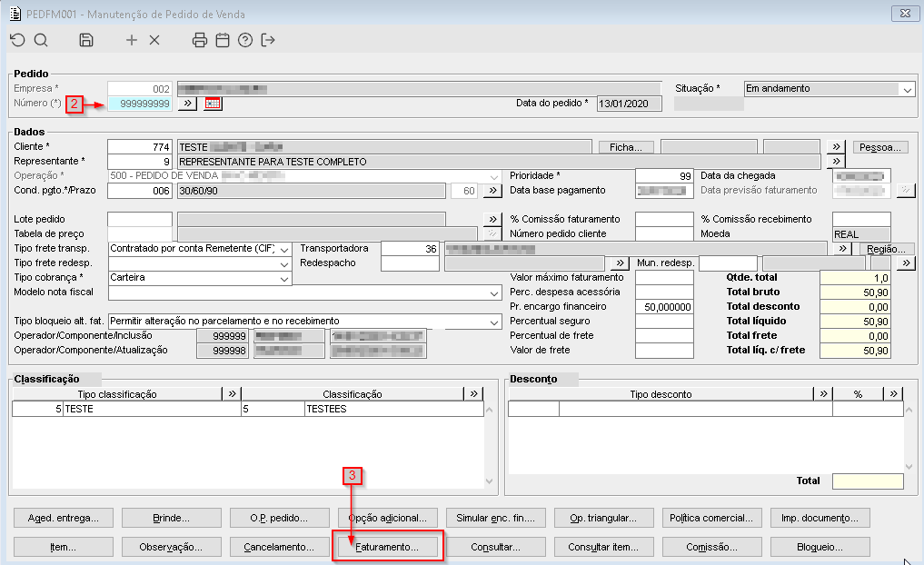Click lookup arrows at end of Redespacho row
924x565 pixels.
(907, 263)
